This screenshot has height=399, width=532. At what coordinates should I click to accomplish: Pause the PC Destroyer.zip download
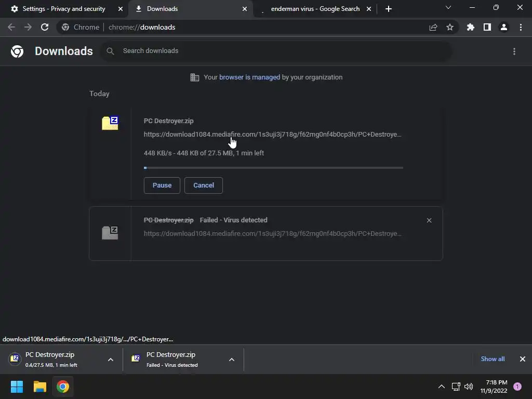[x=162, y=185]
